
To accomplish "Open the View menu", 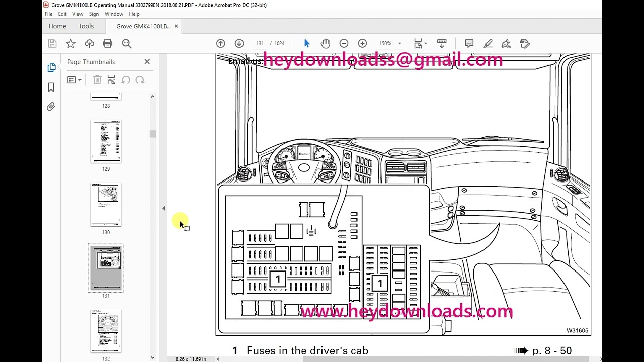I will click(x=77, y=14).
